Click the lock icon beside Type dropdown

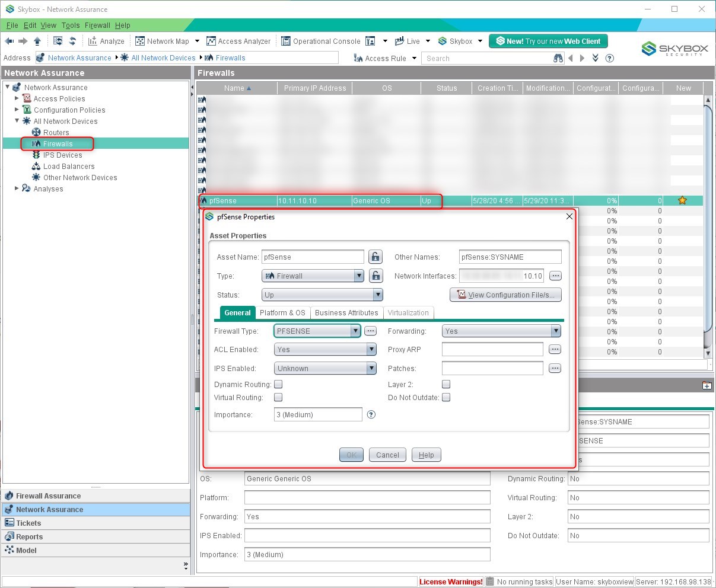pos(375,276)
